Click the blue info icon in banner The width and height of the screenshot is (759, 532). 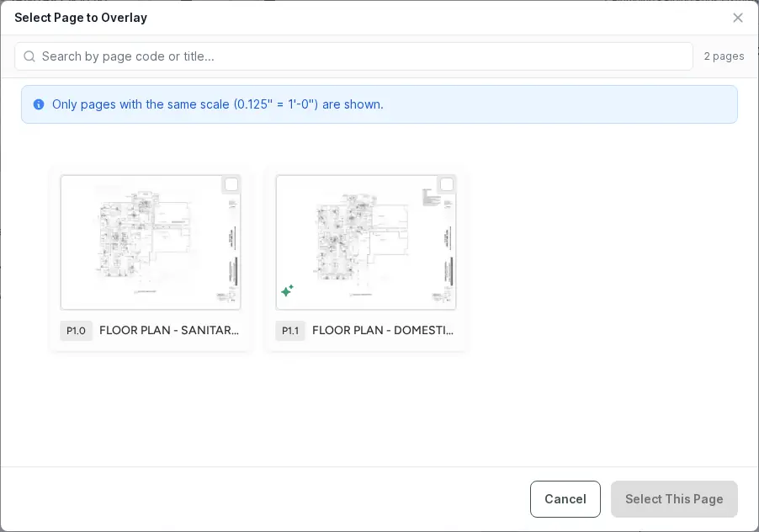(39, 104)
